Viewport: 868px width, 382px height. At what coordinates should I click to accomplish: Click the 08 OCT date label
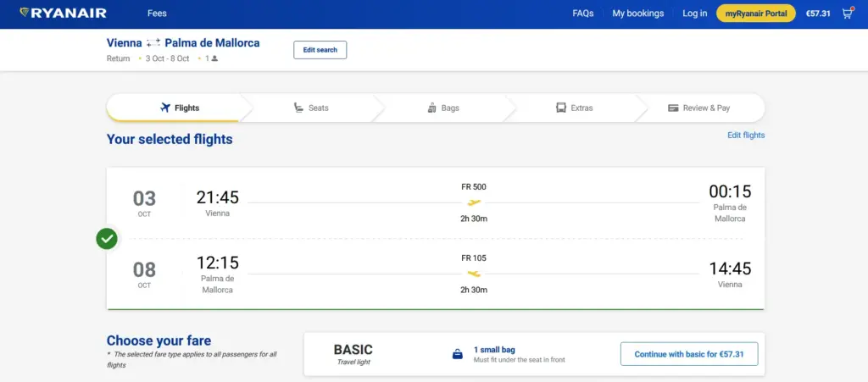(144, 274)
